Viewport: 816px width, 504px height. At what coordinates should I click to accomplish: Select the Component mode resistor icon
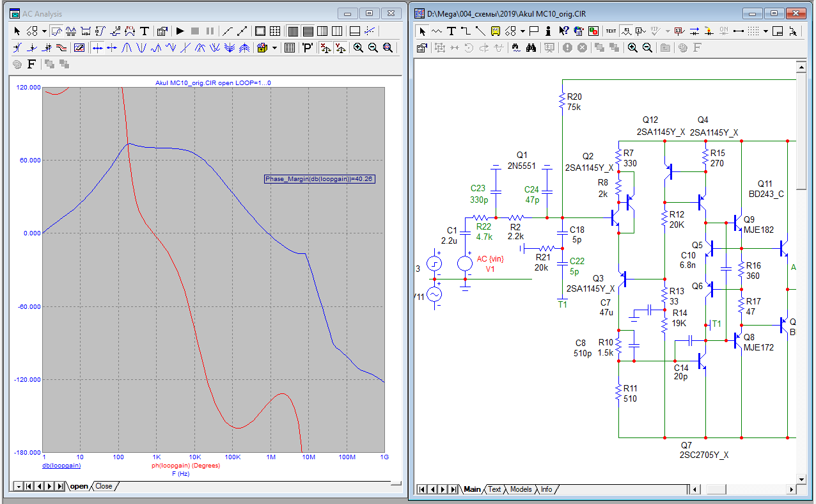437,31
